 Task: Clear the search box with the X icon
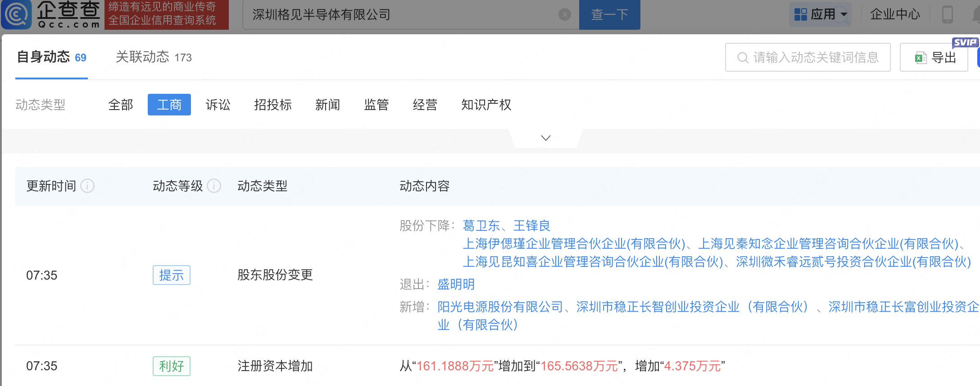point(564,15)
